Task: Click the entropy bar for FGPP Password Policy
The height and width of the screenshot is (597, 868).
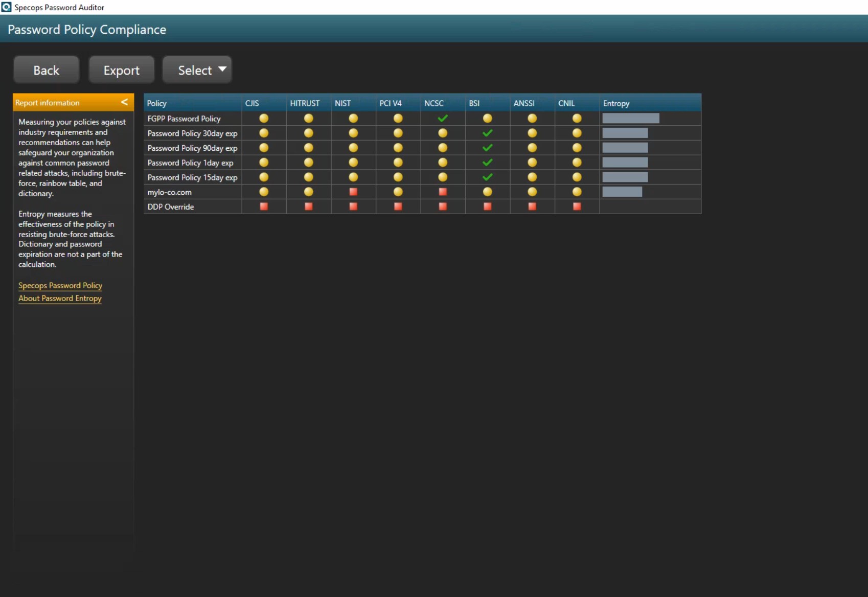Action: 631,118
